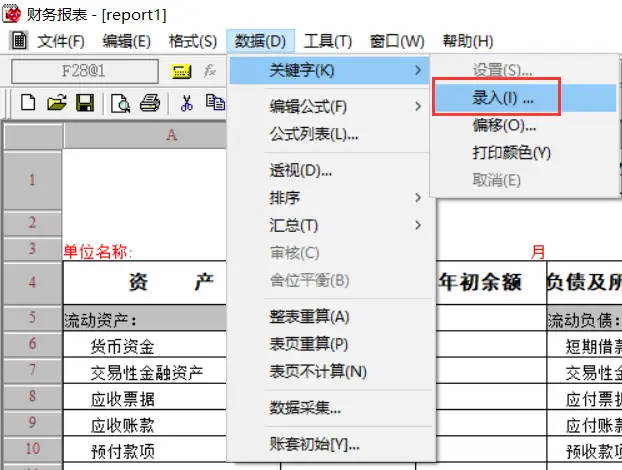622x470 pixels.
Task: Click the calculator icon left of 文件 menu
Action: pos(19,40)
